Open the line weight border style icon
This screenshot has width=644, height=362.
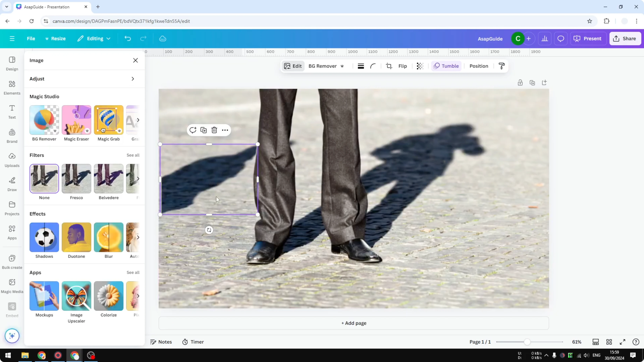coord(361,66)
